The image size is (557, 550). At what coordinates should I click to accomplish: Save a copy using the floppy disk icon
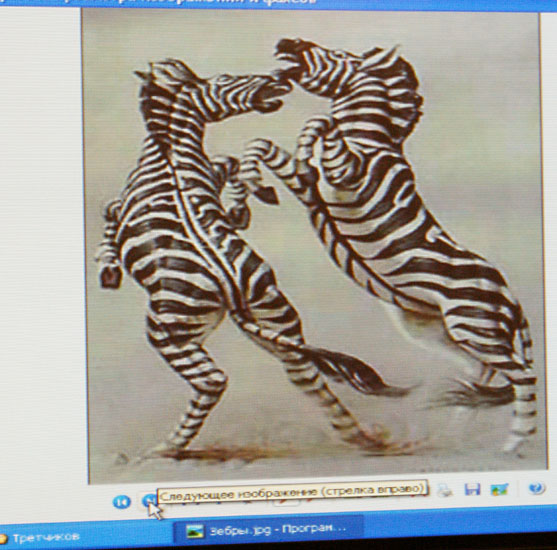[x=472, y=489]
